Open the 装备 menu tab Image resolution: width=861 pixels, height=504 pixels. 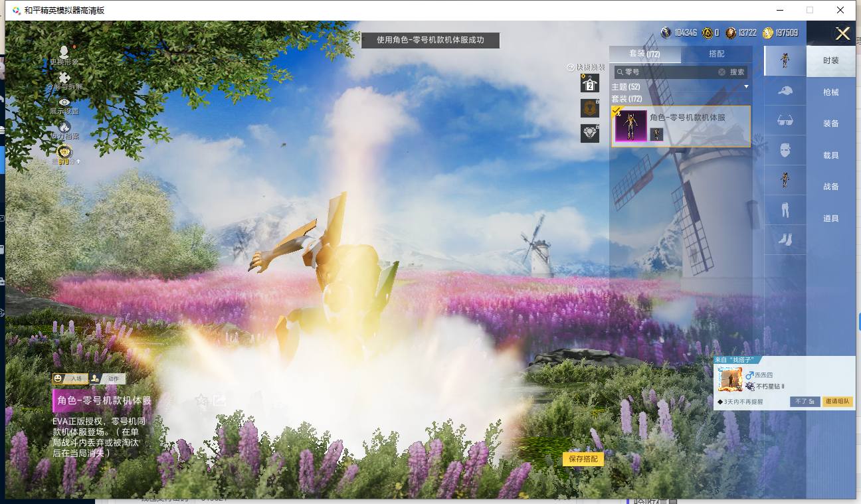[x=831, y=124]
